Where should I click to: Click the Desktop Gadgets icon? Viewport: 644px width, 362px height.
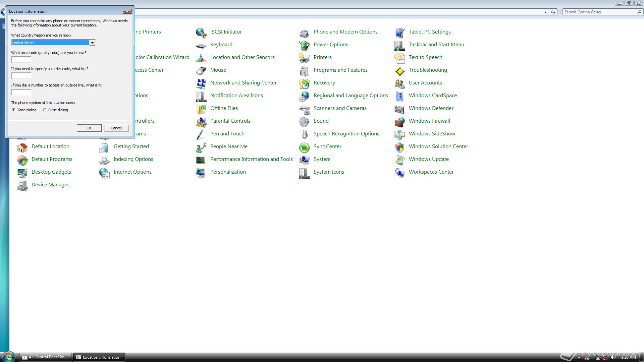point(22,173)
